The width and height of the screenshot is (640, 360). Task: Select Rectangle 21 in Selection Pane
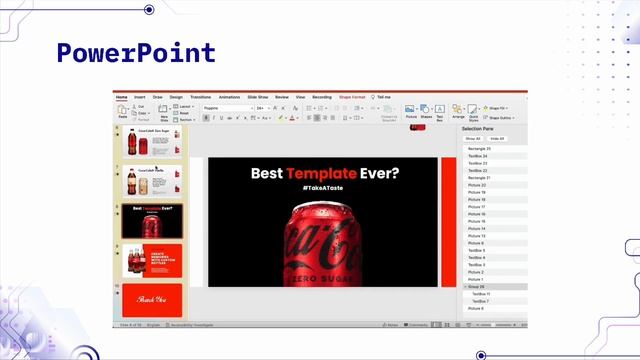(495, 178)
